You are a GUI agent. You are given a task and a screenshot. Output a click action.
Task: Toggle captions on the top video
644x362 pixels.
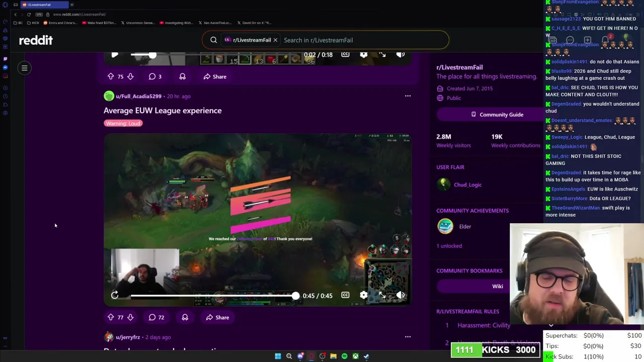tap(345, 54)
